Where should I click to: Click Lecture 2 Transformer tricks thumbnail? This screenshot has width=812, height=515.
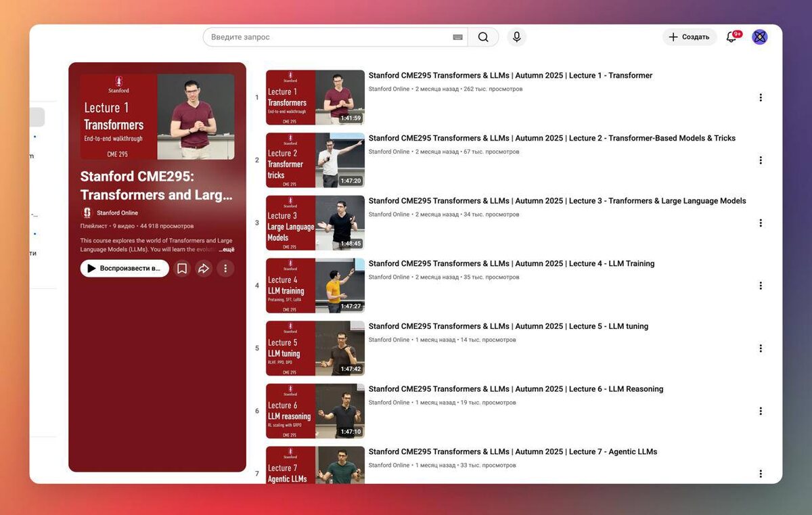[315, 160]
